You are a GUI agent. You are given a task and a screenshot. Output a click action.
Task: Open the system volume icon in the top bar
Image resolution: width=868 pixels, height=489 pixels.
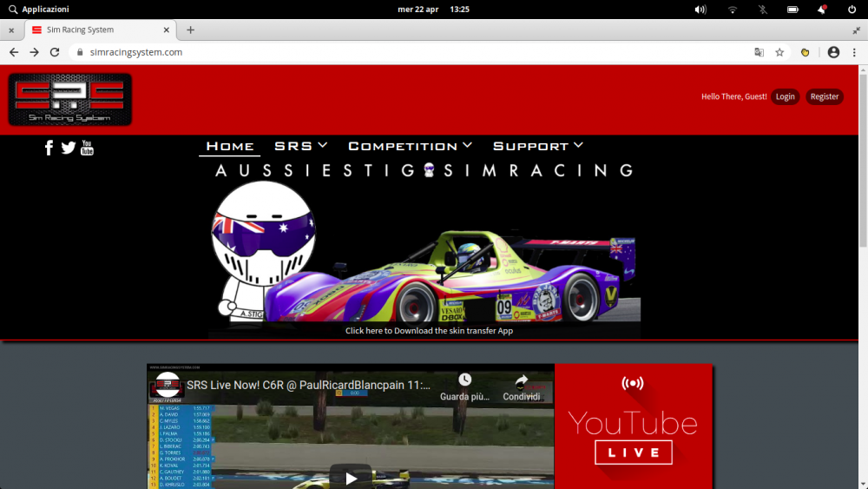pyautogui.click(x=700, y=10)
